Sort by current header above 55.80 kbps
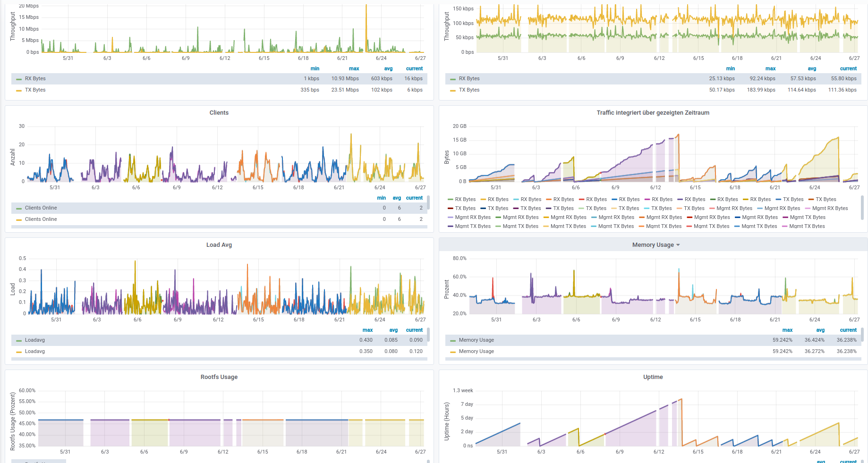This screenshot has width=868, height=463. 848,68
